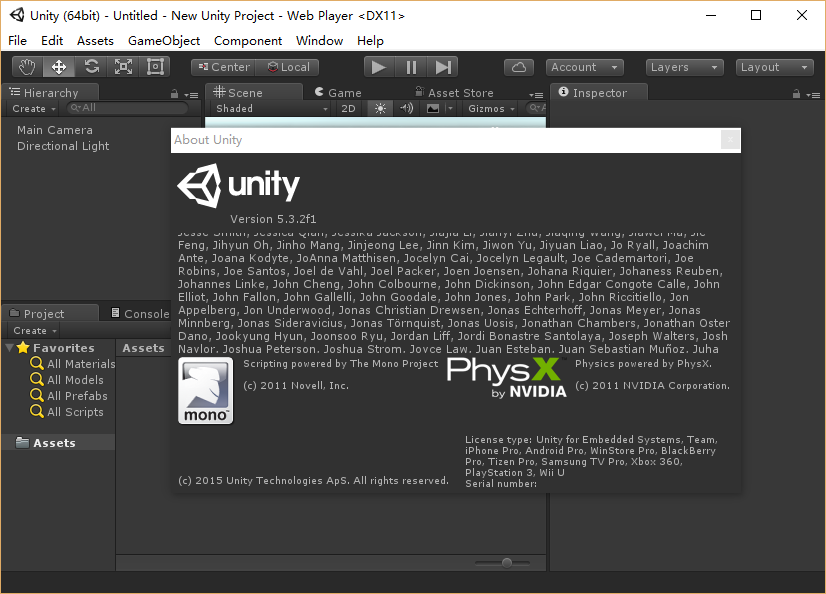This screenshot has width=826, height=594.
Task: Click the Pause button
Action: (x=411, y=67)
